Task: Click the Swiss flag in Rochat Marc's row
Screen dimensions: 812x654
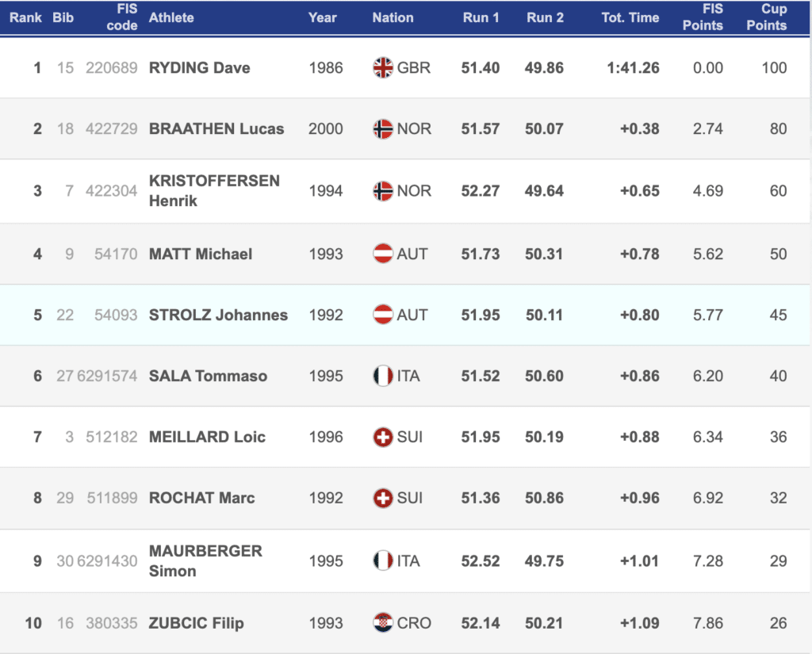Action: 383,498
